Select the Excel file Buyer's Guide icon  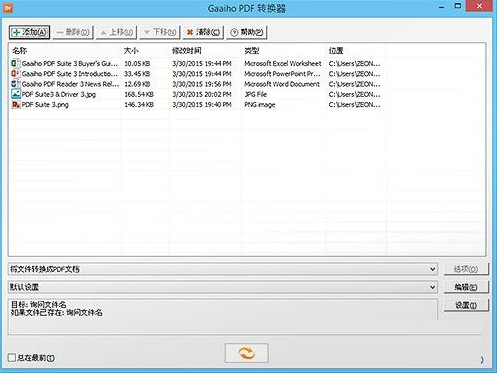click(16, 63)
